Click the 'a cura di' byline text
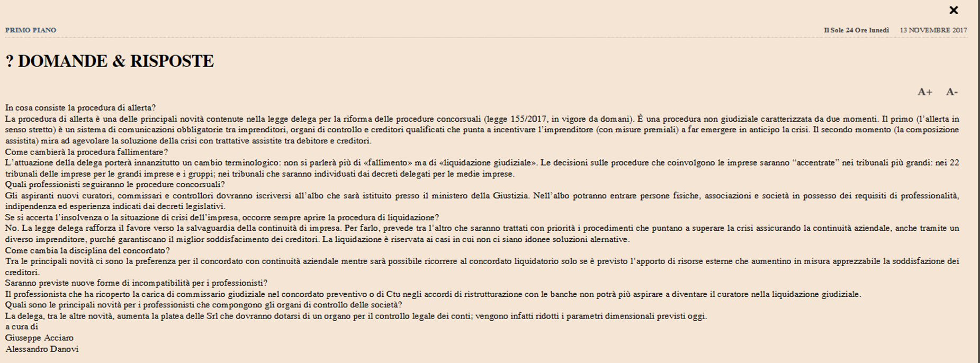 (x=22, y=326)
